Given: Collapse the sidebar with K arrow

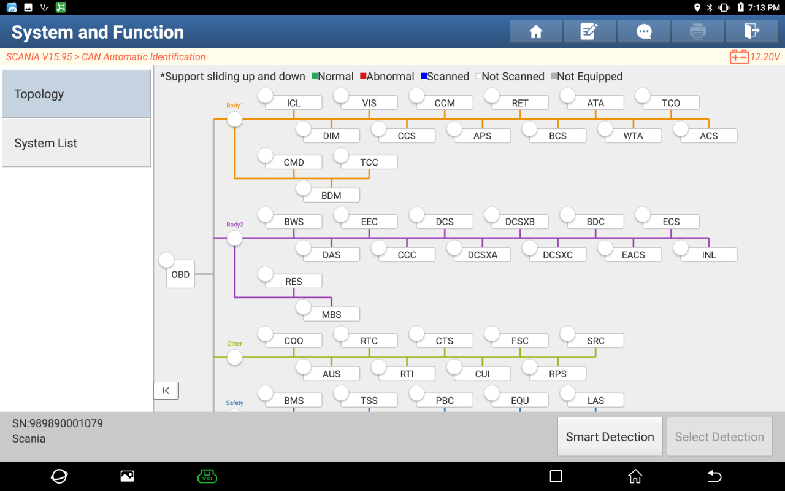Looking at the screenshot, I should (166, 390).
